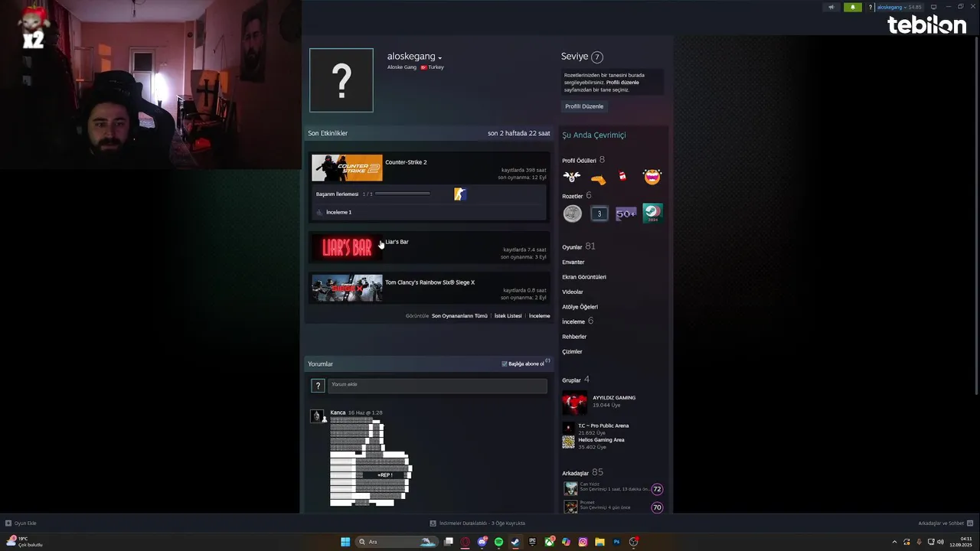The width and height of the screenshot is (980, 551).
Task: Open the first profile award icon
Action: (x=572, y=177)
